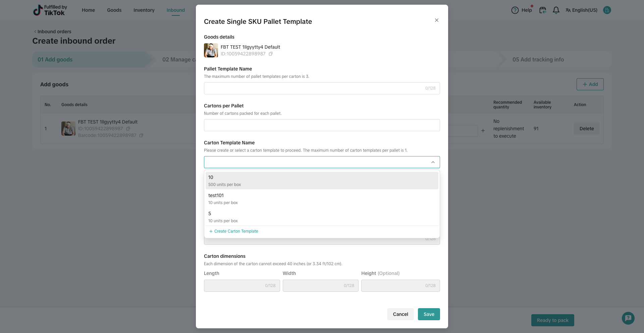The width and height of the screenshot is (644, 333).
Task: Copy barcode in Add goods row
Action: tap(141, 135)
